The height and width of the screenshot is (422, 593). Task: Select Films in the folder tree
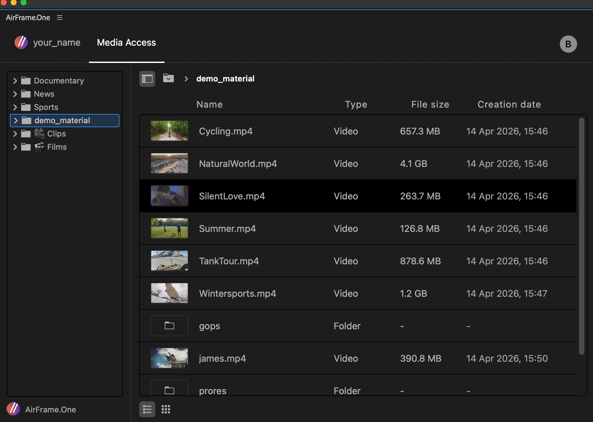click(x=57, y=147)
